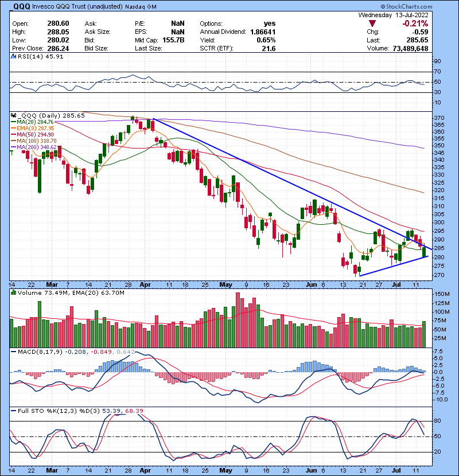Viewport: 459px width, 476px height.
Task: Click the May label on upper date axis
Action: pyautogui.click(x=225, y=285)
